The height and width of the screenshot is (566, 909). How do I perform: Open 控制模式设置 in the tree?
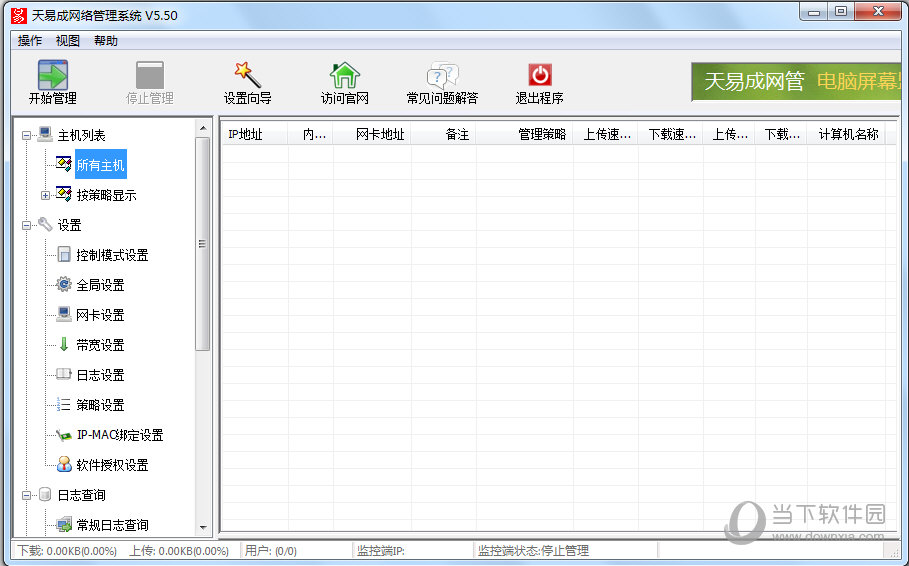[x=112, y=255]
